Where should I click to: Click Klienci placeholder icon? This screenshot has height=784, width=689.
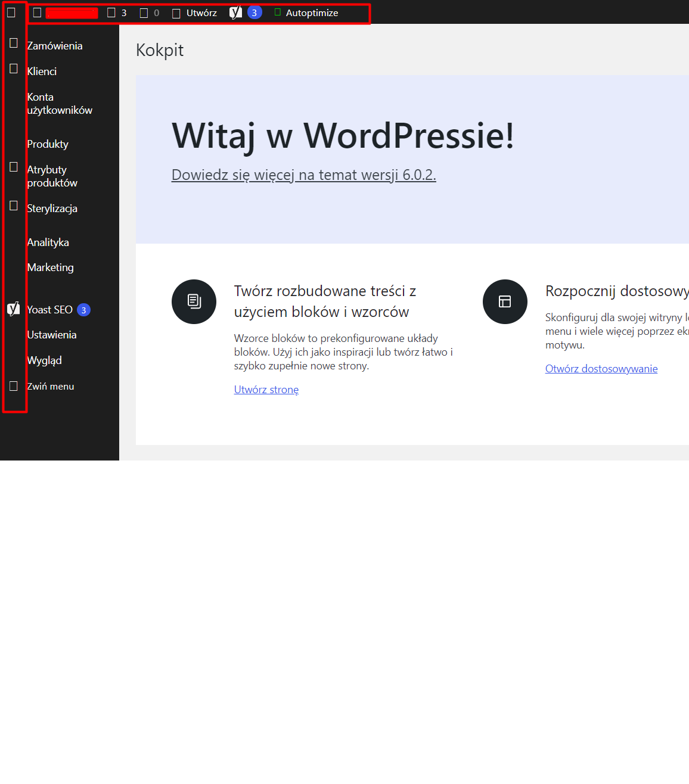pos(14,69)
